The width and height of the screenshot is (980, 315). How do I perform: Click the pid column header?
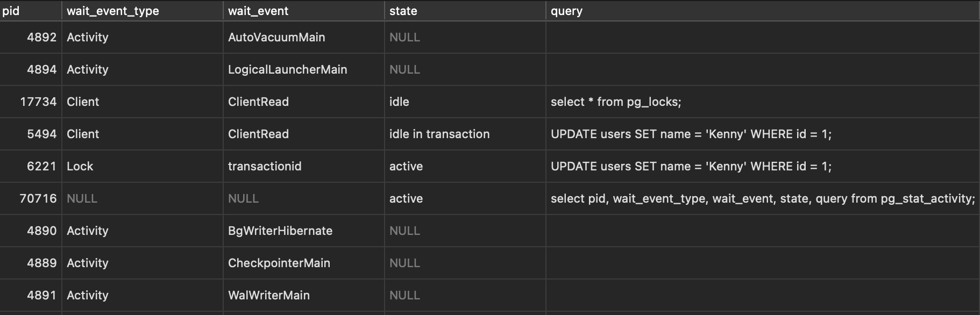(x=11, y=11)
